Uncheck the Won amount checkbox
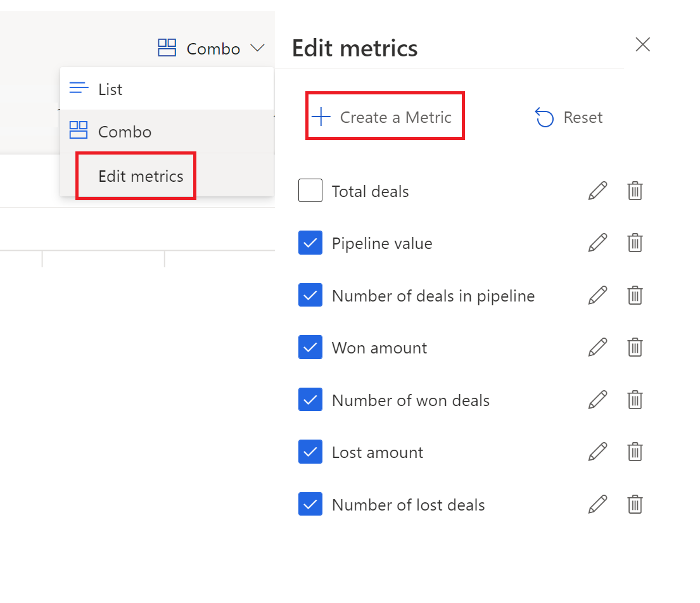700x603 pixels. tap(310, 348)
